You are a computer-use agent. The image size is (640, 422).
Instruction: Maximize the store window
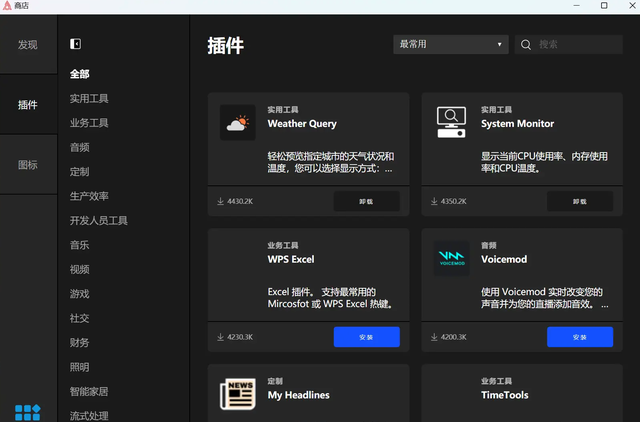[x=604, y=6]
